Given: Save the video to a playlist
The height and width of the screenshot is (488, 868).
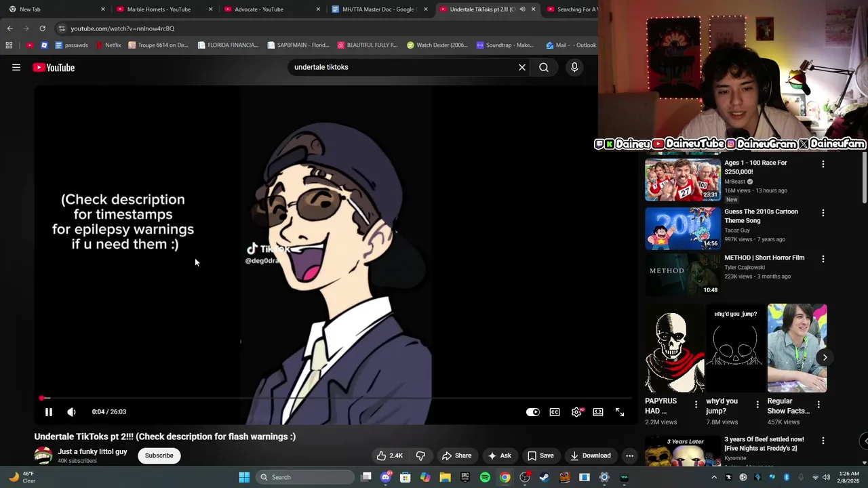Looking at the screenshot, I should (540, 455).
